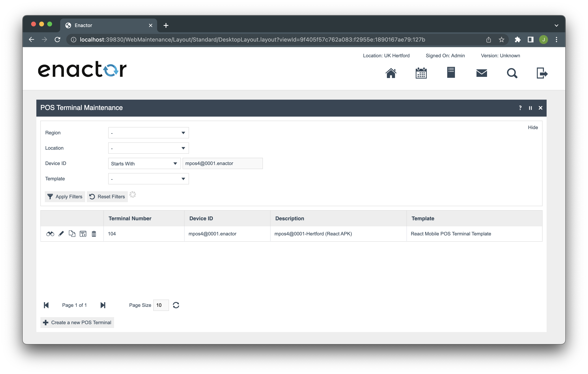Delete terminal 104 with trash icon
The width and height of the screenshot is (588, 374).
click(x=94, y=234)
